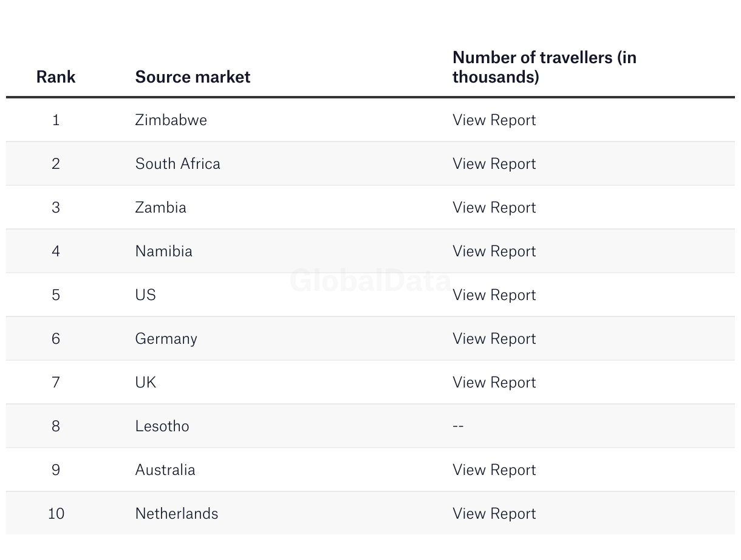This screenshot has height=560, width=741.
Task: Click View Report in UK row
Action: pyautogui.click(x=494, y=383)
